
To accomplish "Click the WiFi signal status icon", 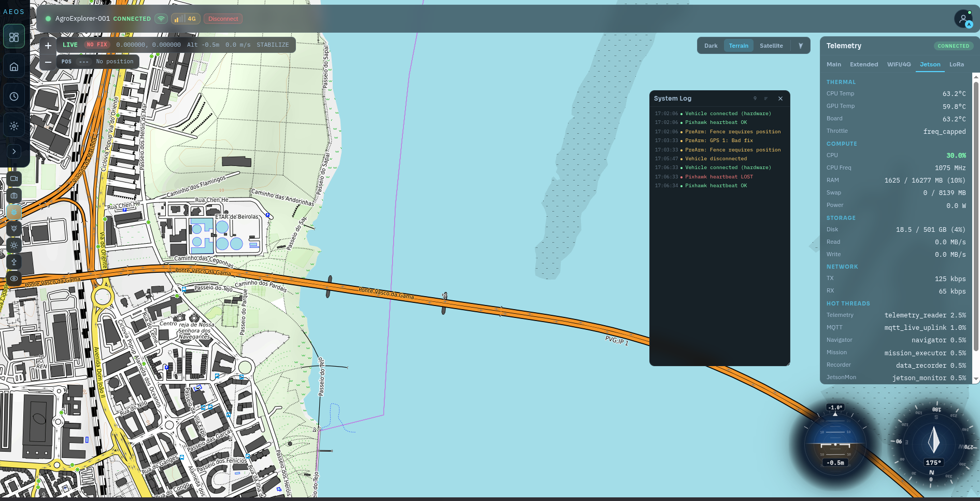I will click(161, 19).
